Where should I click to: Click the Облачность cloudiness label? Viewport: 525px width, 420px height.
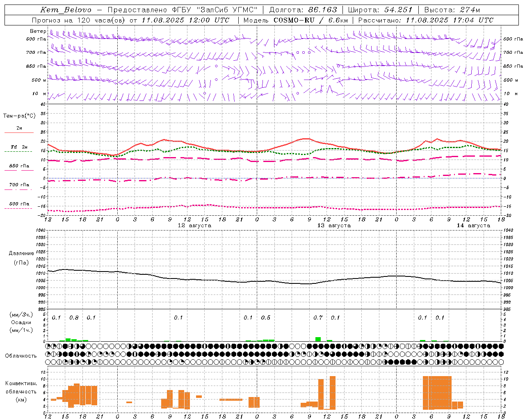click(x=21, y=356)
